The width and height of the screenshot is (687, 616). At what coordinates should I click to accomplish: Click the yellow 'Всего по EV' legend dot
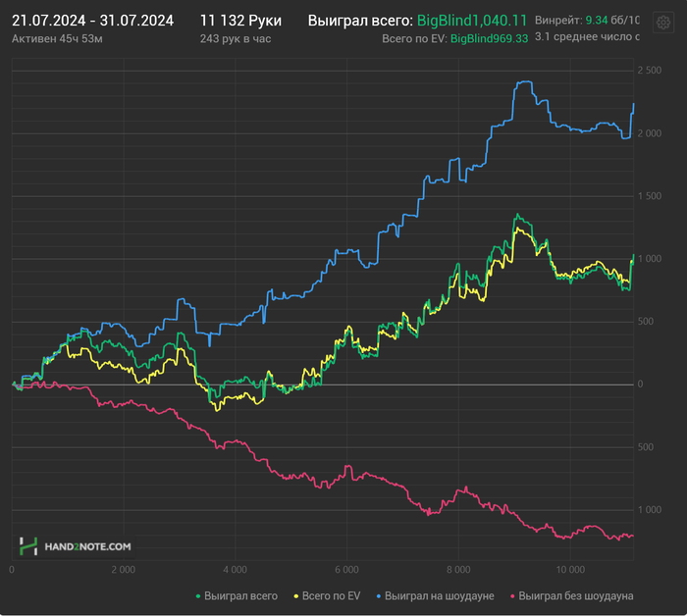[295, 596]
